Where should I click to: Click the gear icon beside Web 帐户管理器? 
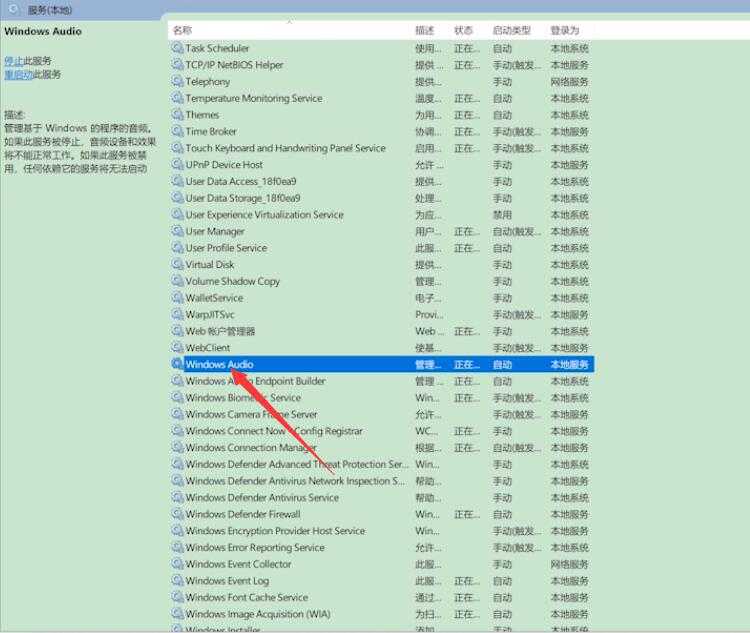tap(177, 331)
